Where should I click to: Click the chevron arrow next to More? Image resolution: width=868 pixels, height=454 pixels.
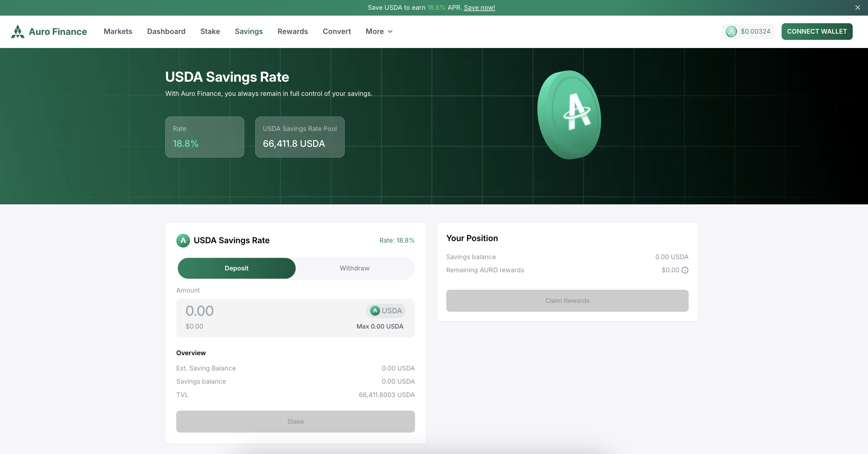pos(390,31)
